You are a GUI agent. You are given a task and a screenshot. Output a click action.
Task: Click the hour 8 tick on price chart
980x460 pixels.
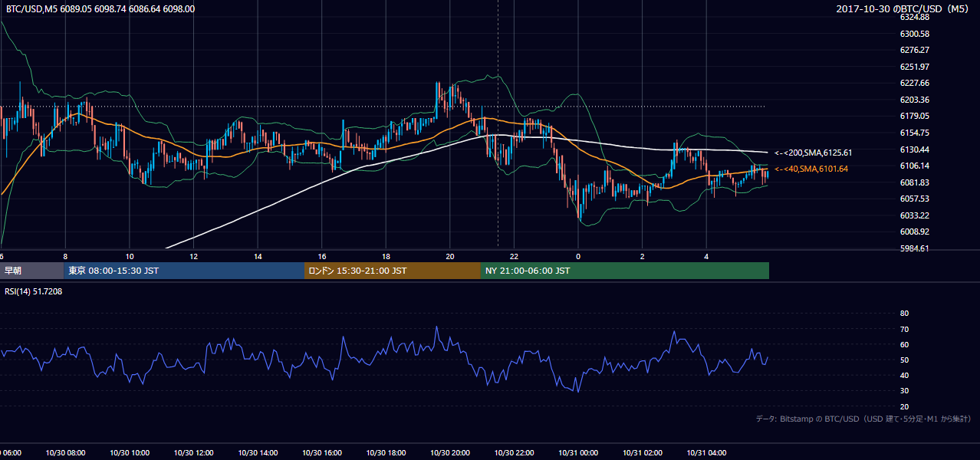point(65,257)
